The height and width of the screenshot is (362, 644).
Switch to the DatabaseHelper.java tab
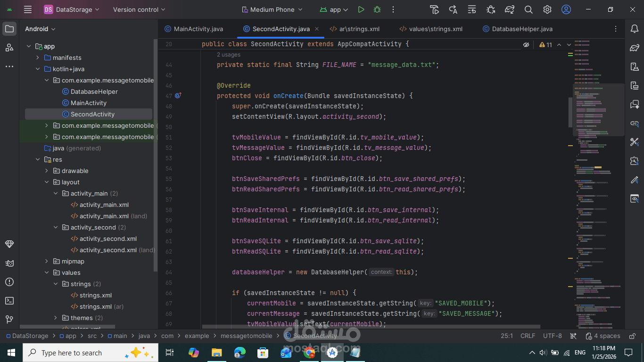click(x=522, y=29)
